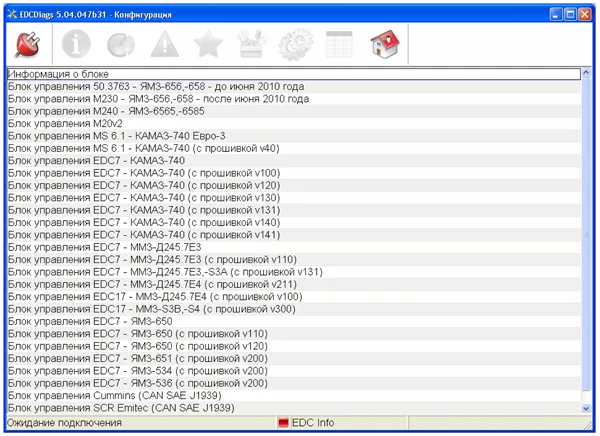The image size is (600, 436).
Task: Close the EDCDiags window
Action: (585, 15)
